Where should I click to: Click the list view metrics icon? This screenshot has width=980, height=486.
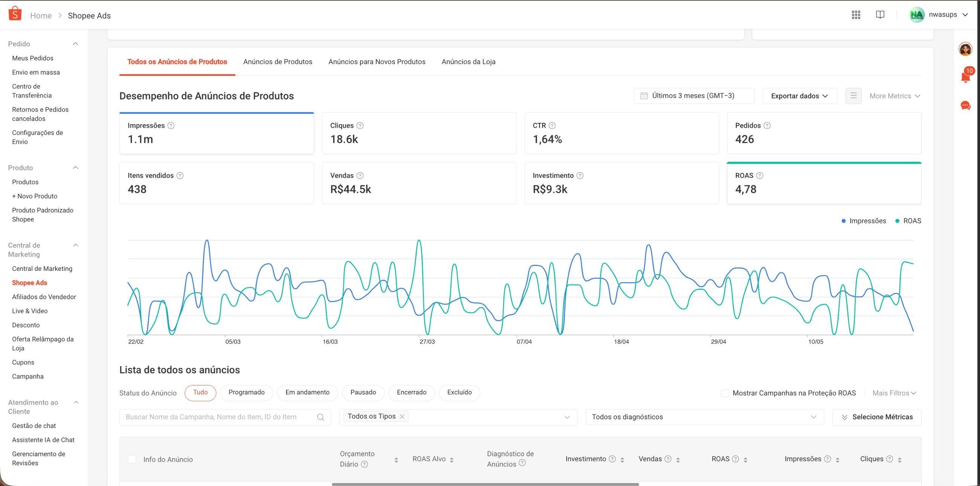coord(853,96)
